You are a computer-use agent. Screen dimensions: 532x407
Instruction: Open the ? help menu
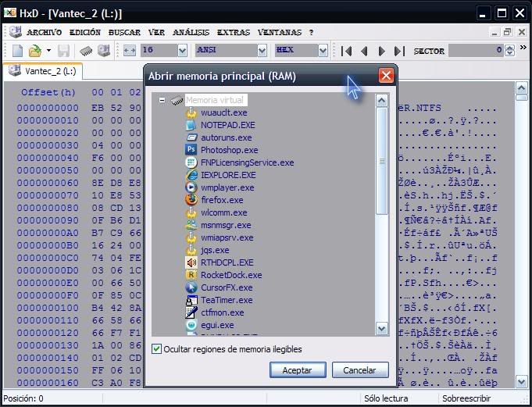311,33
